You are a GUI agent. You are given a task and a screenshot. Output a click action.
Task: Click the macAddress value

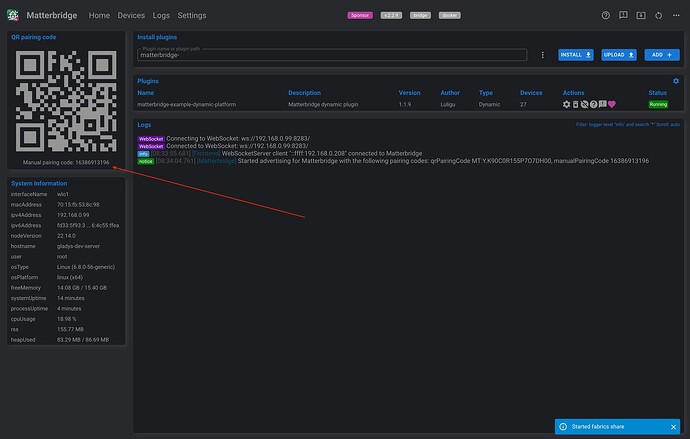[x=78, y=205]
